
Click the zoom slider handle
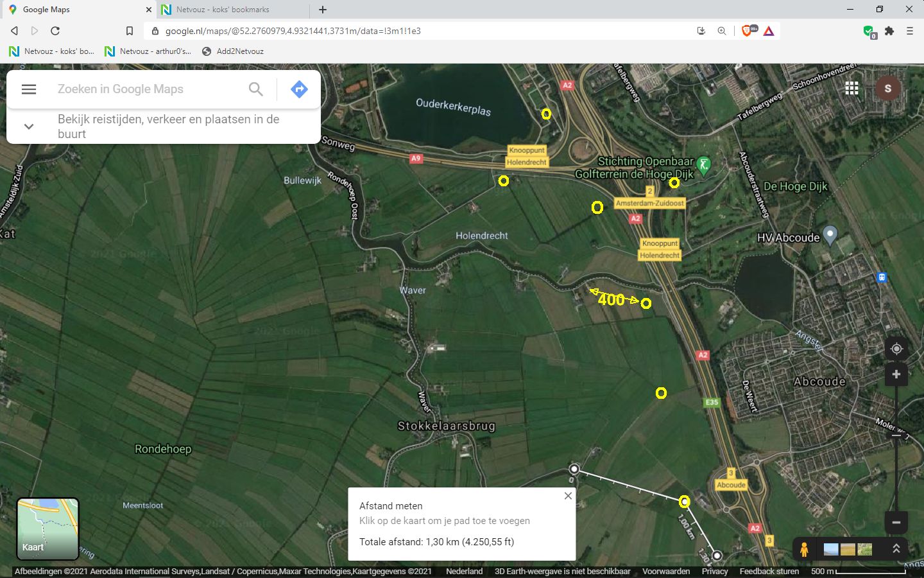click(896, 435)
